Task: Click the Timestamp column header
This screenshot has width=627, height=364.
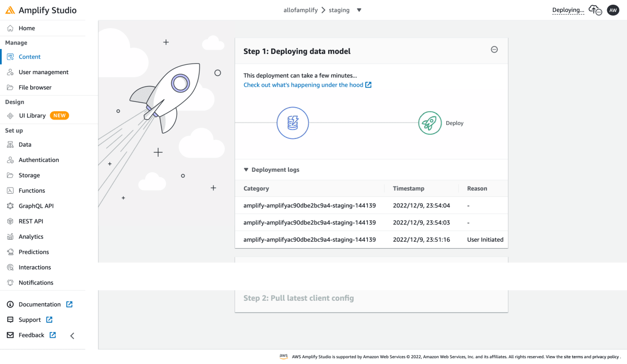Action: (409, 189)
